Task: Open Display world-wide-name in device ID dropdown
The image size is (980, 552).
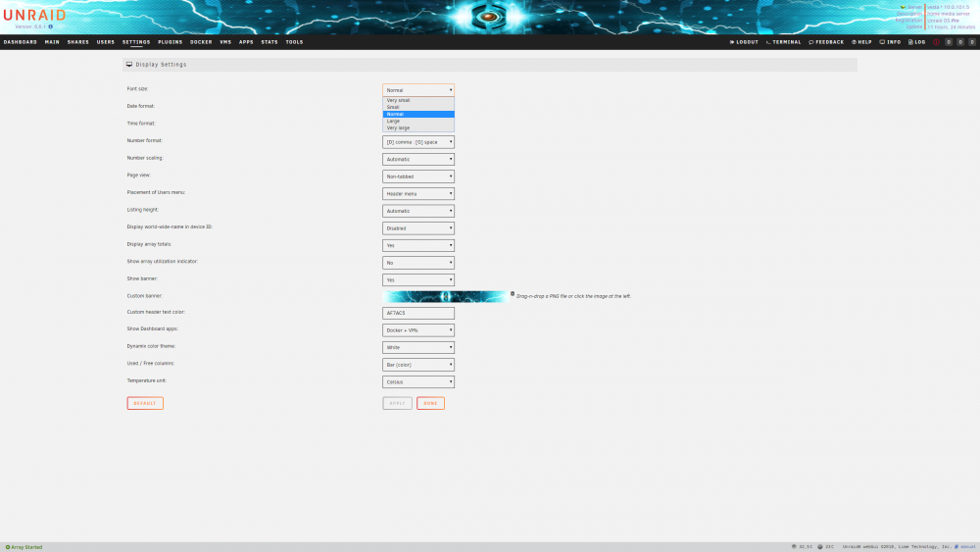Action: 418,228
